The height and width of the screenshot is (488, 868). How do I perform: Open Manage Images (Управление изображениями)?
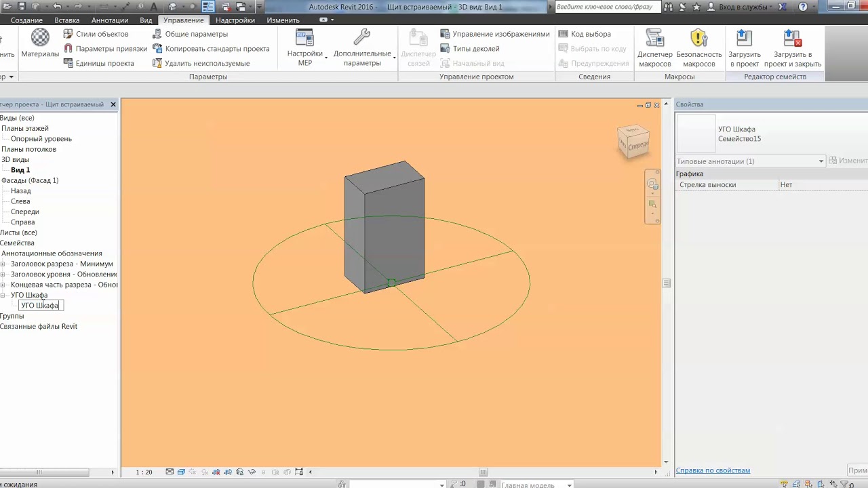pyautogui.click(x=494, y=34)
